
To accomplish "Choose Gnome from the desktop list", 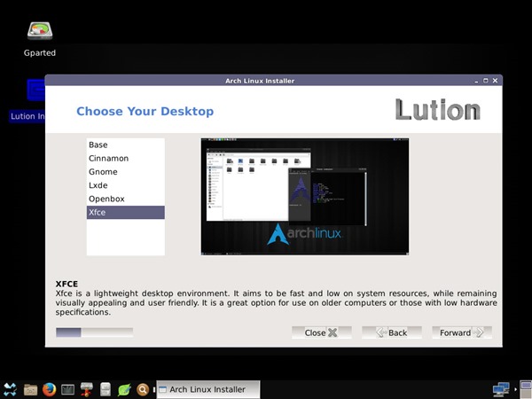I will click(126, 172).
